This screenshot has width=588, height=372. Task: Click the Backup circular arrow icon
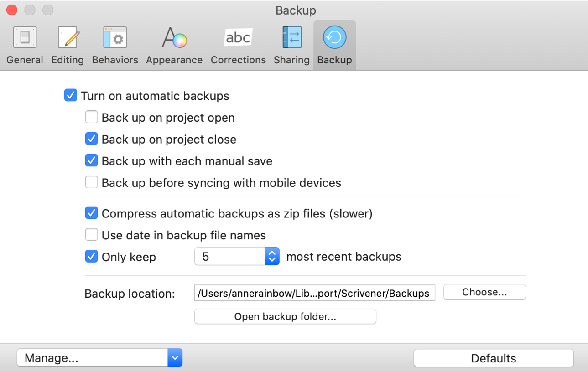(334, 37)
